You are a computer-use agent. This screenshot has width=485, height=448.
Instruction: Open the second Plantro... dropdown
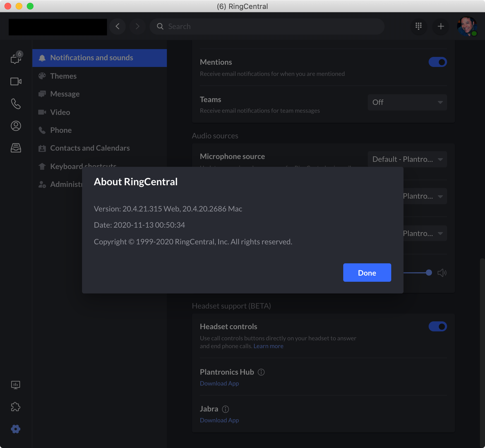click(425, 196)
